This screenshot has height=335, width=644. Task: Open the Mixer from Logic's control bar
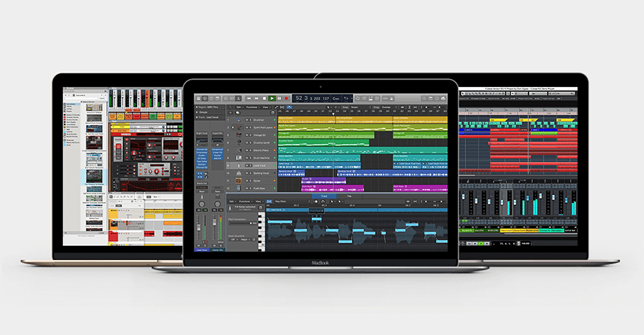(x=232, y=98)
